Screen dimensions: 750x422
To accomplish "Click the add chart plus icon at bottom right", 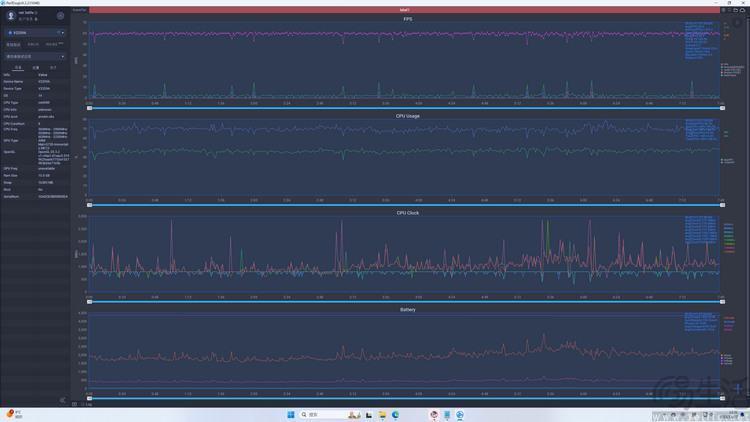I will (738, 388).
